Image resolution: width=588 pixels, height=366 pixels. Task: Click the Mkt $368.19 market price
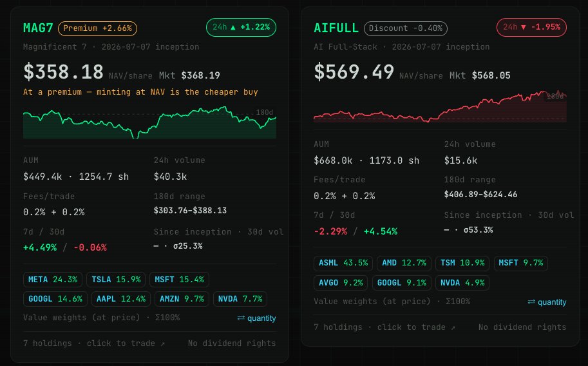(x=189, y=76)
